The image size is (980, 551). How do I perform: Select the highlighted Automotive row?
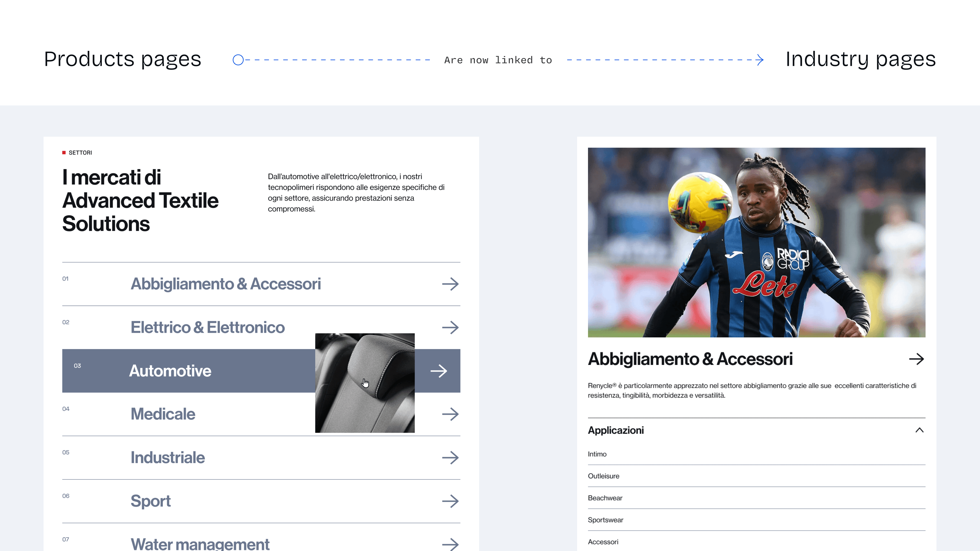tap(261, 371)
